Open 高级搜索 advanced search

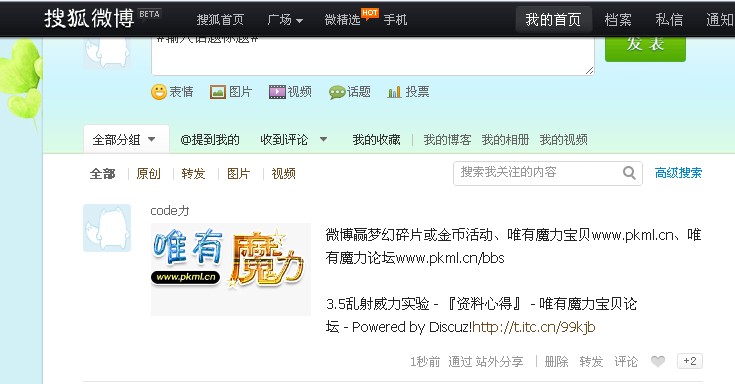coord(678,173)
